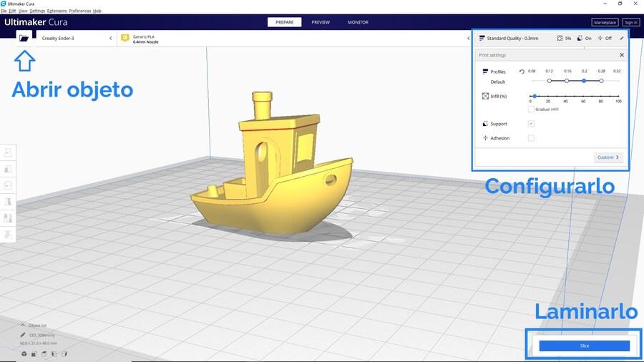Switch to left side view icon
Screen dimensions: 644x362
pos(54,354)
